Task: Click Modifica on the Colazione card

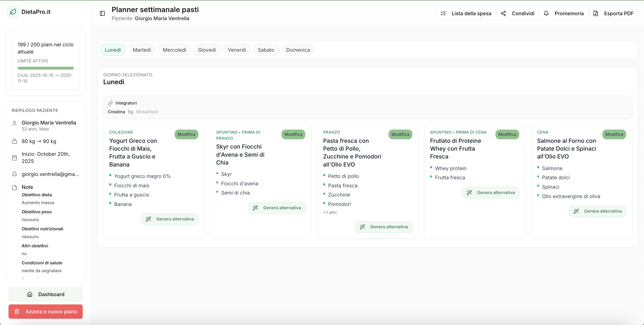Action: pos(186,134)
